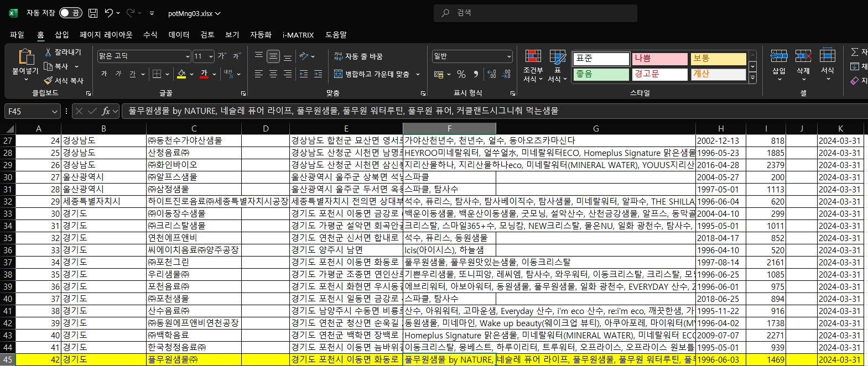Click the accounting number format icon
This screenshot has height=366, width=868.
click(439, 74)
